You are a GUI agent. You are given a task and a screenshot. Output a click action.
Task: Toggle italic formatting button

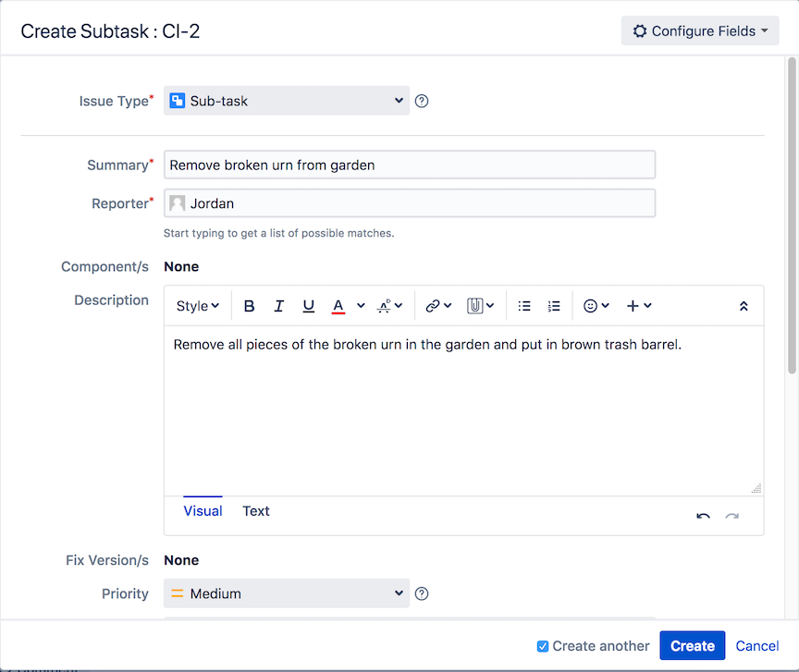[278, 306]
